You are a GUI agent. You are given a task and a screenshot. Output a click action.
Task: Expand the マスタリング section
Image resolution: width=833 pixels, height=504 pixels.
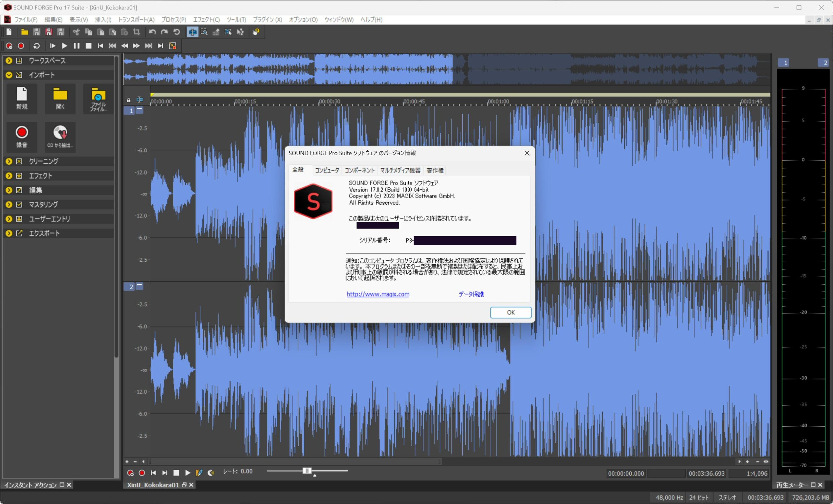(9, 205)
